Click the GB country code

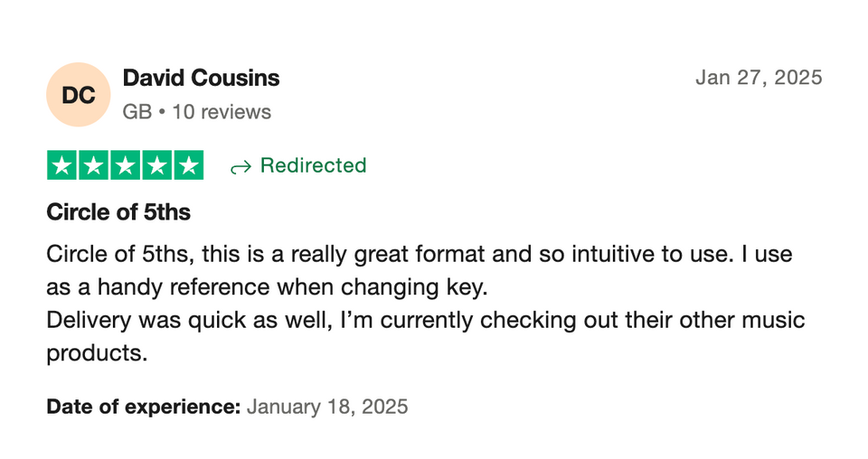click(137, 112)
